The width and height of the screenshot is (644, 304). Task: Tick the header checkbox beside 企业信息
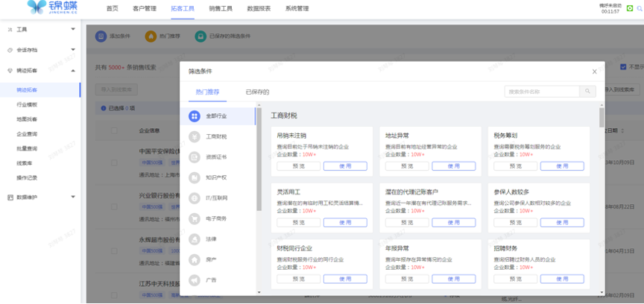(114, 130)
